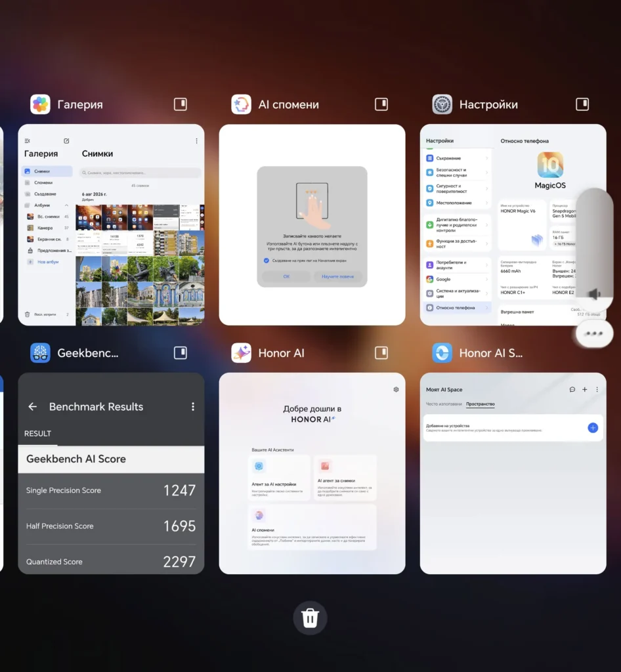Open the Honor AI Space app icon
Screen dimensions: 621x672
(442, 352)
